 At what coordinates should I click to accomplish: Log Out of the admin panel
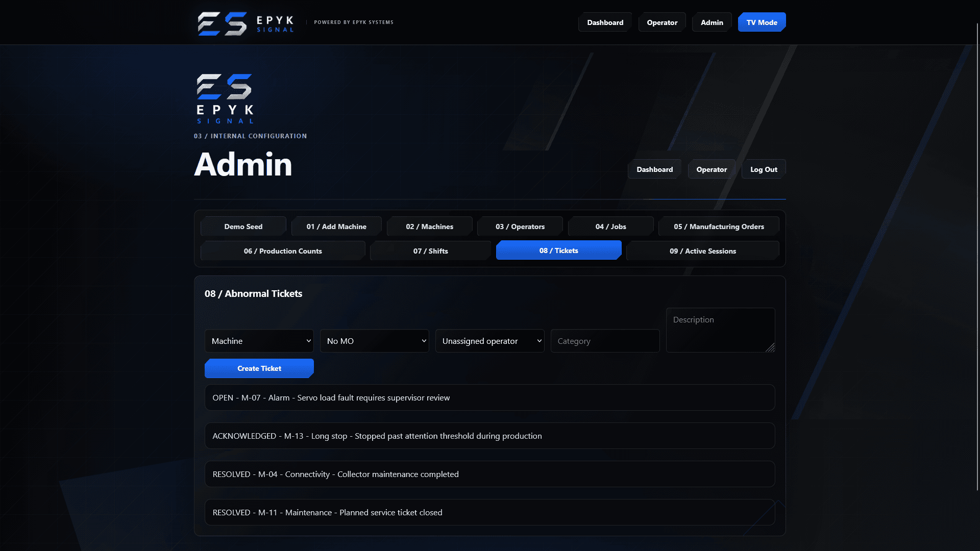click(764, 169)
